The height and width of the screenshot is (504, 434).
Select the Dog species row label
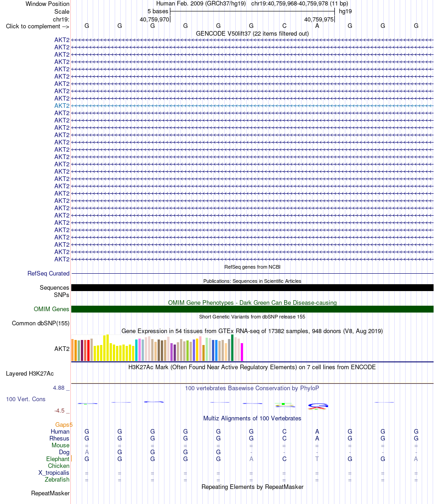coord(64,452)
